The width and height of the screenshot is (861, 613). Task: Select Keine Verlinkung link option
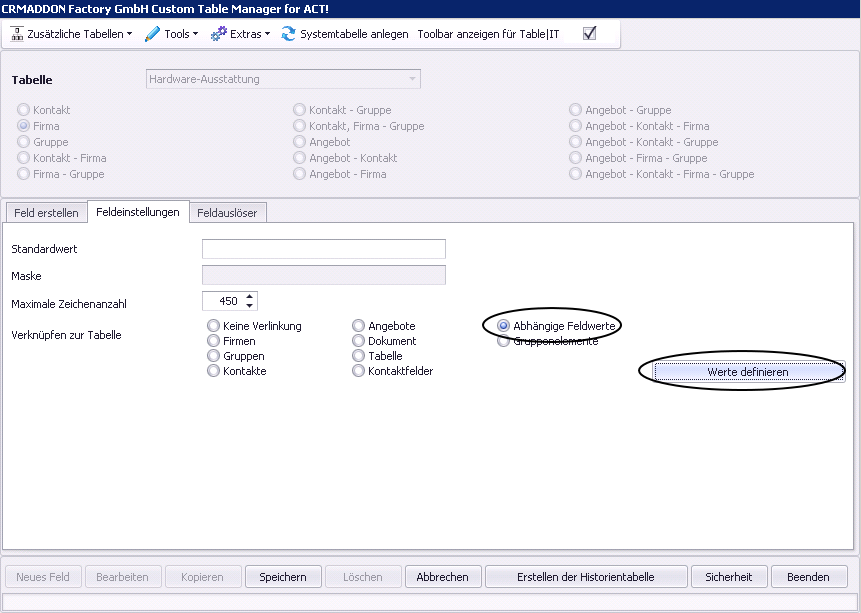pyautogui.click(x=213, y=326)
